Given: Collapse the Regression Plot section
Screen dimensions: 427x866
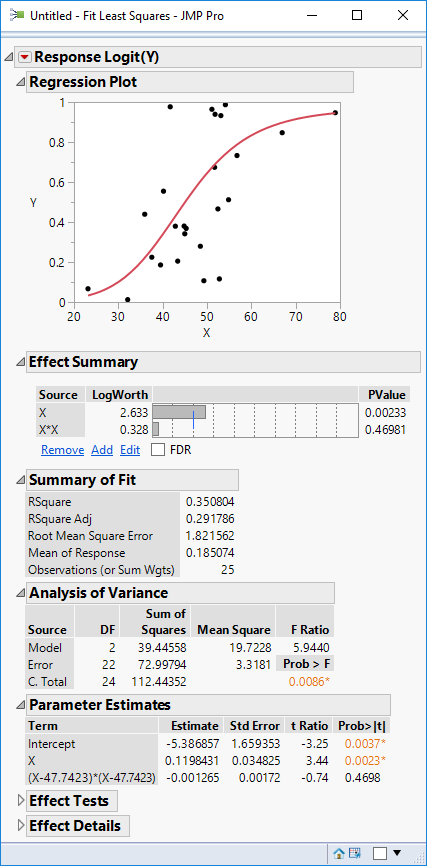Looking at the screenshot, I should click(x=20, y=82).
